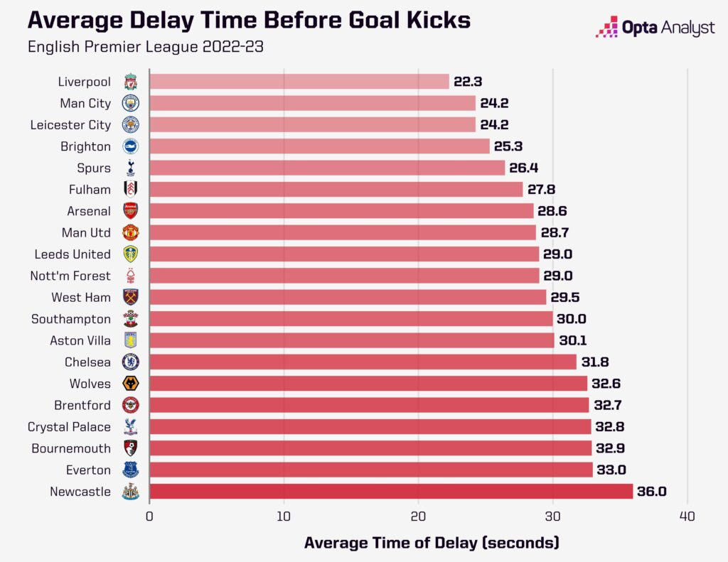Click the Wolves wolf-head badge
The image size is (728, 562).
click(x=131, y=384)
